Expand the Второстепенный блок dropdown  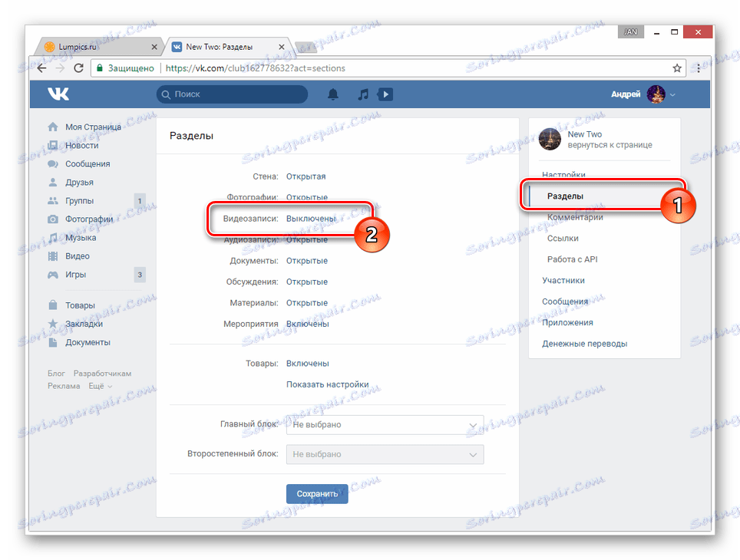pos(385,454)
